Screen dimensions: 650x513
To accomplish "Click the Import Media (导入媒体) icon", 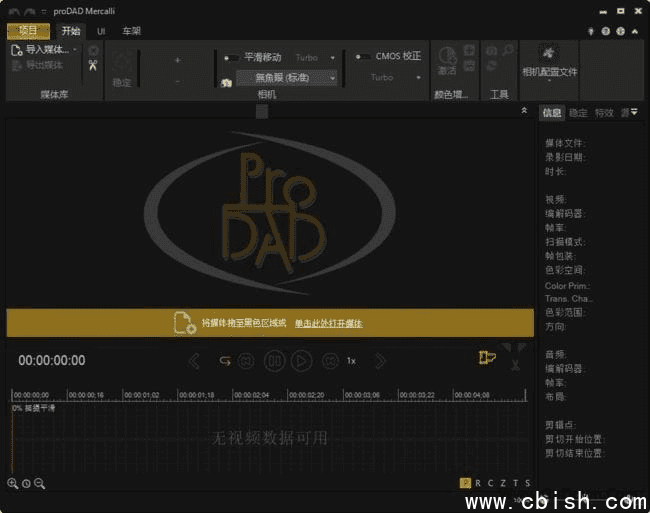I will click(x=16, y=50).
